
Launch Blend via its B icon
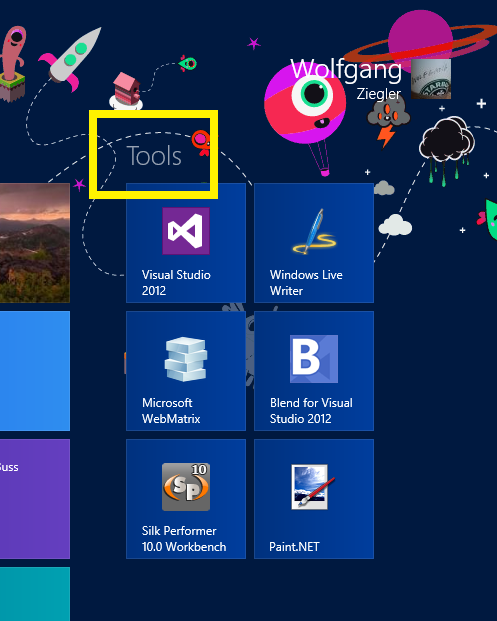pos(314,359)
